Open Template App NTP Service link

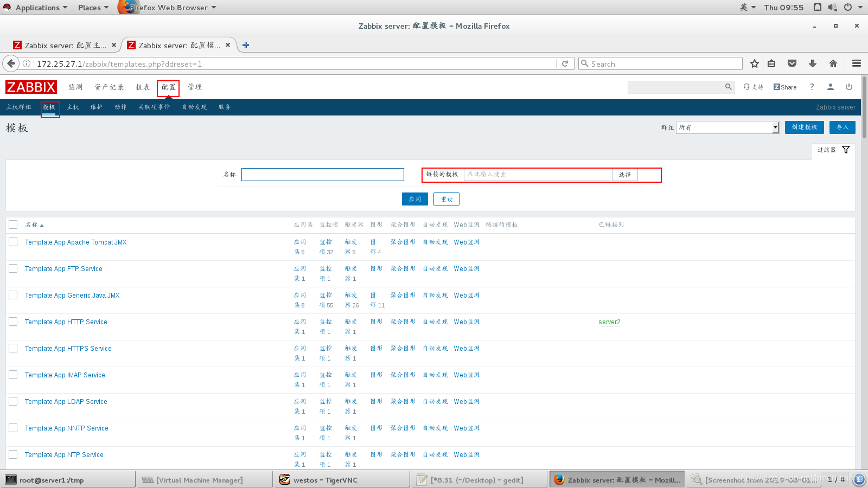[64, 455]
